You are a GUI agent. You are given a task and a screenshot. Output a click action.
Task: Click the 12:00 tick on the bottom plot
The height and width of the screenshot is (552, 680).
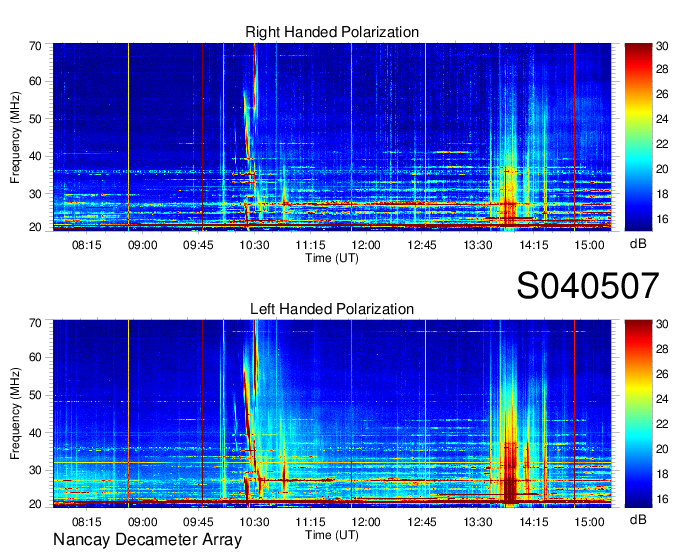[366, 522]
